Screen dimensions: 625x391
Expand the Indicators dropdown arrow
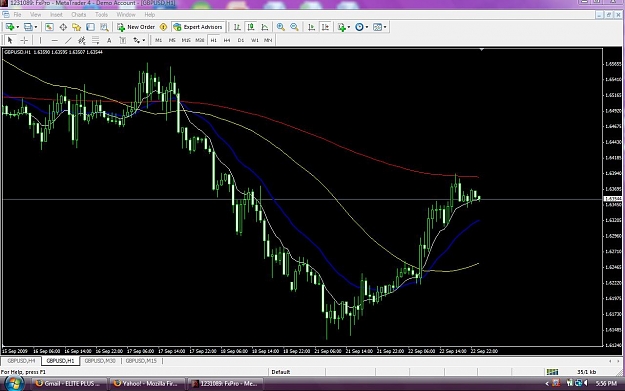pyautogui.click(x=349, y=27)
